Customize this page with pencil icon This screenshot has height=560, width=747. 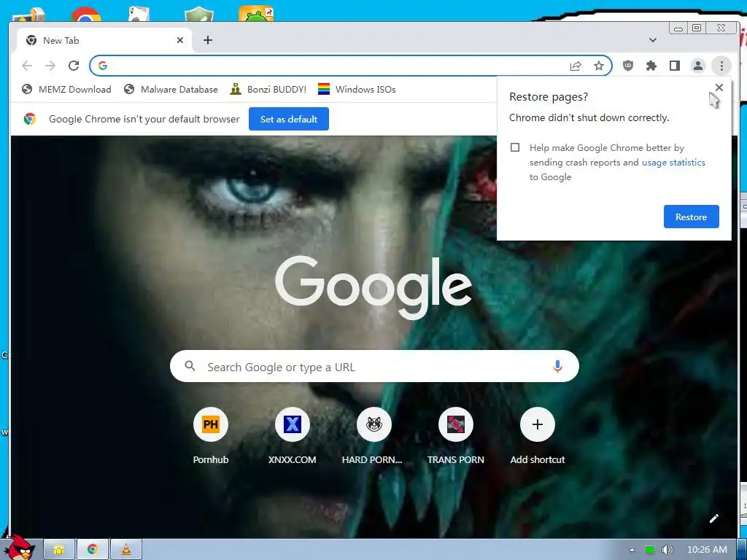713,518
